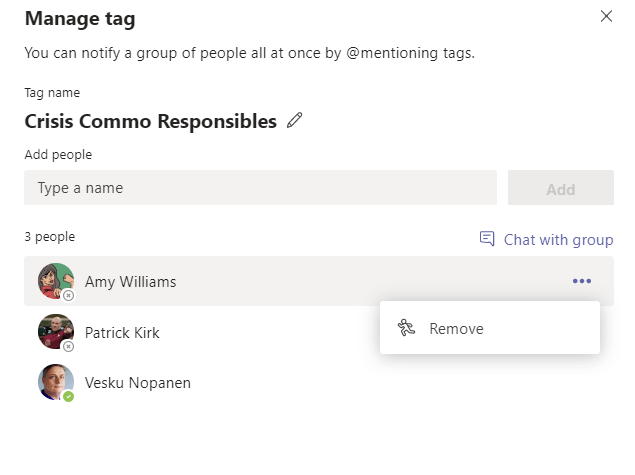Image resolution: width=635 pixels, height=475 pixels.
Task: Select the Remove menu entry
Action: [x=456, y=328]
